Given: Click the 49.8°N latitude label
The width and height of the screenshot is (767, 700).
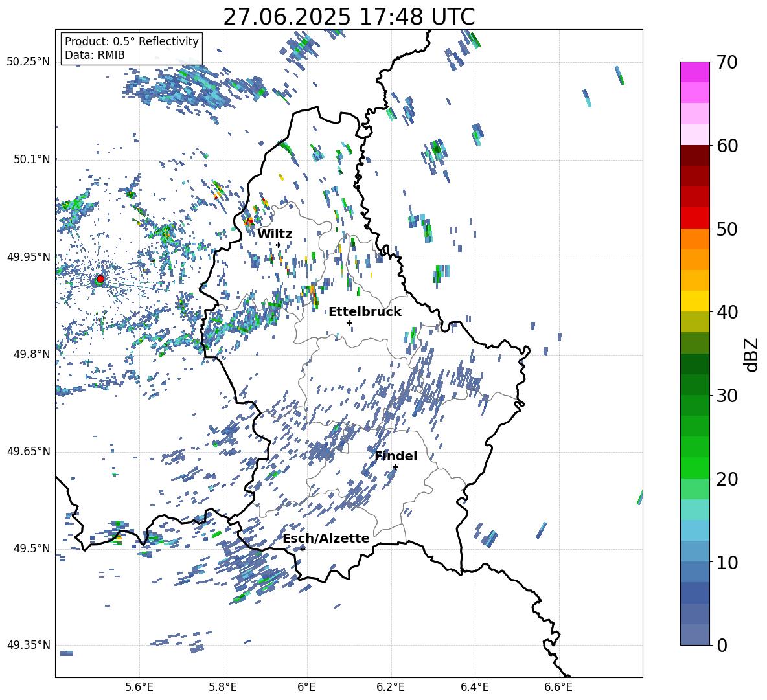Looking at the screenshot, I should tap(32, 354).
